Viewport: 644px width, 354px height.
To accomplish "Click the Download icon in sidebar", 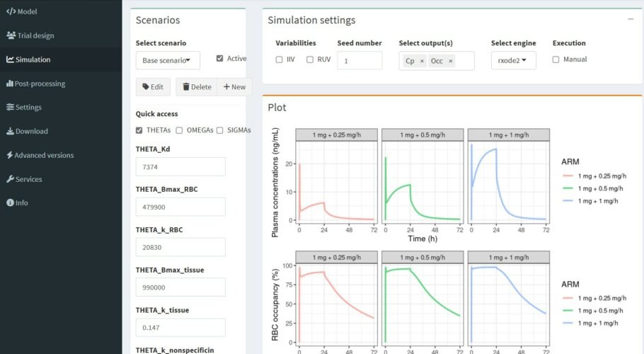I will point(10,131).
